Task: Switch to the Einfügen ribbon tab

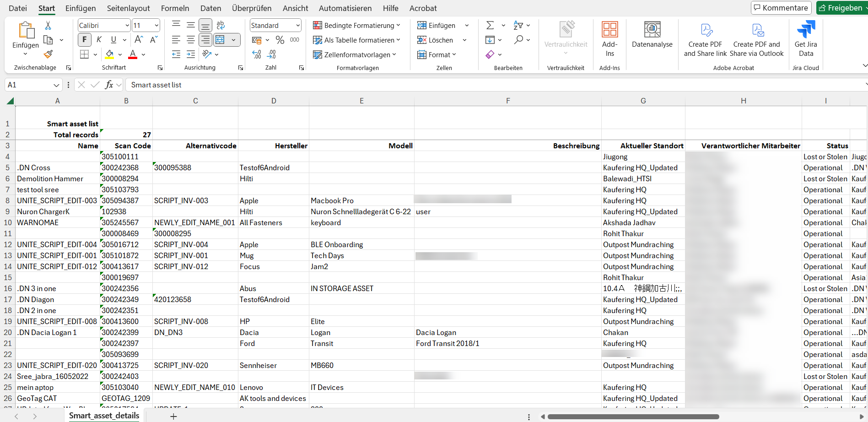Action: point(81,8)
